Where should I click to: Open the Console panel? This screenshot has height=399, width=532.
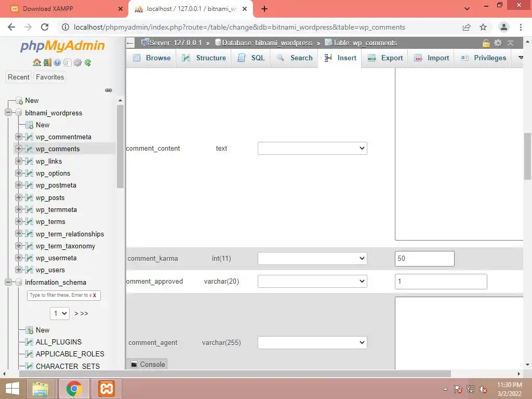(148, 364)
